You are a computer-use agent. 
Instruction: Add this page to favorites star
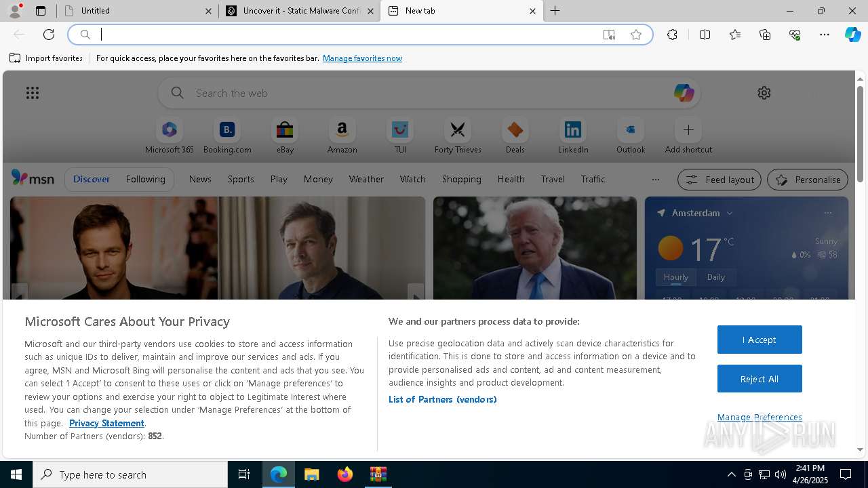click(636, 35)
